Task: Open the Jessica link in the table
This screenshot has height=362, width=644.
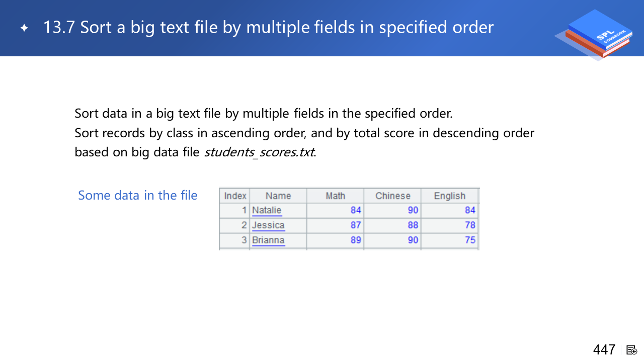Action: [x=268, y=225]
